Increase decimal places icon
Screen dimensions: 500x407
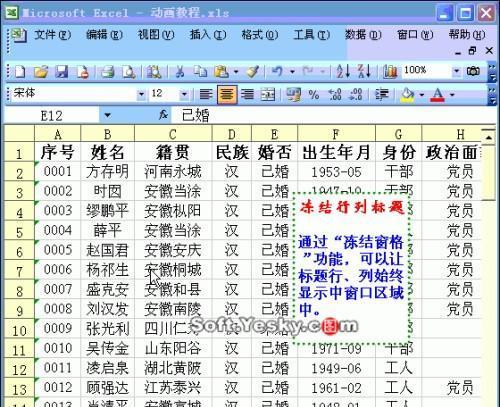point(335,95)
